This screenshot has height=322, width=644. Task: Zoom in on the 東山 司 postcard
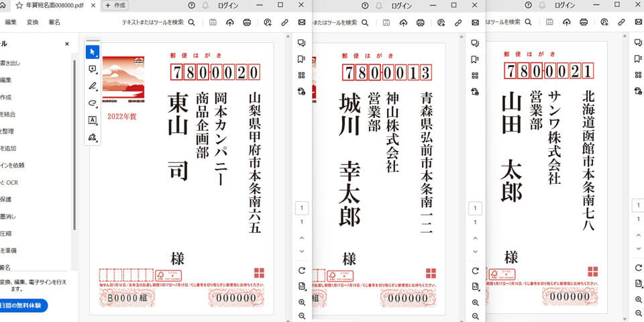pos(301,303)
